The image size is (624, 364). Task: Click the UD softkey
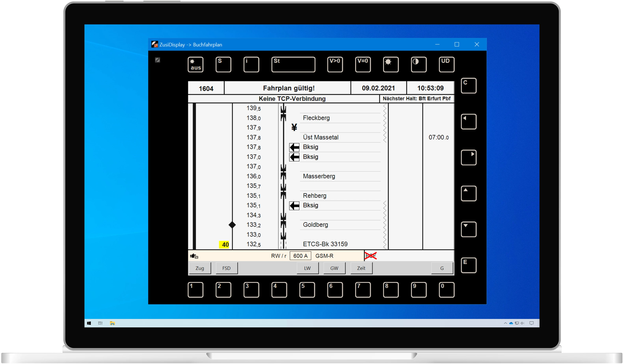click(446, 65)
